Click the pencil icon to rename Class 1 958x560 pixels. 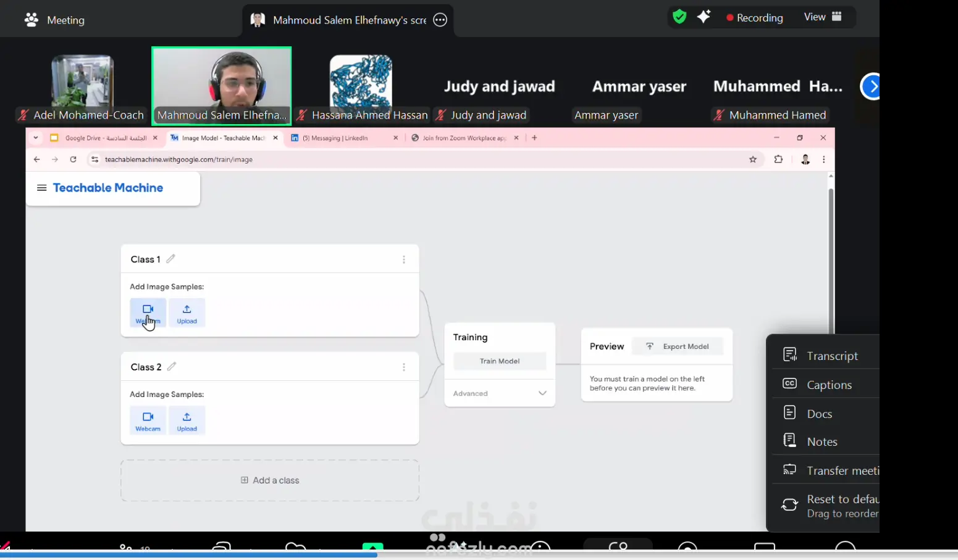170,259
